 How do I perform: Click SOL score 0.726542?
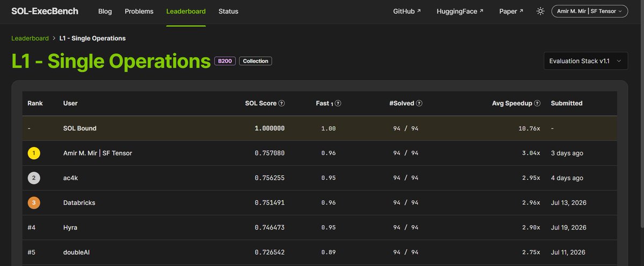(269, 252)
